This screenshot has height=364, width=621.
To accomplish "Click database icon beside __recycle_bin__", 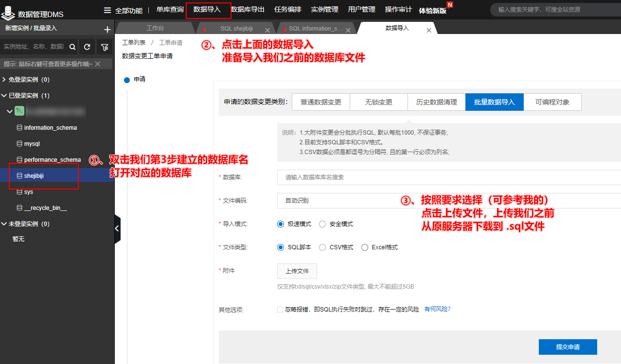I will [19, 208].
